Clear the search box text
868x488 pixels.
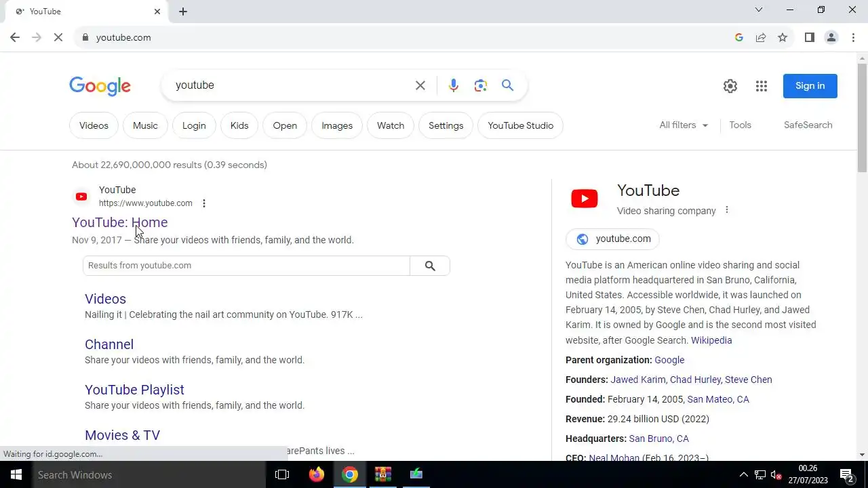420,85
